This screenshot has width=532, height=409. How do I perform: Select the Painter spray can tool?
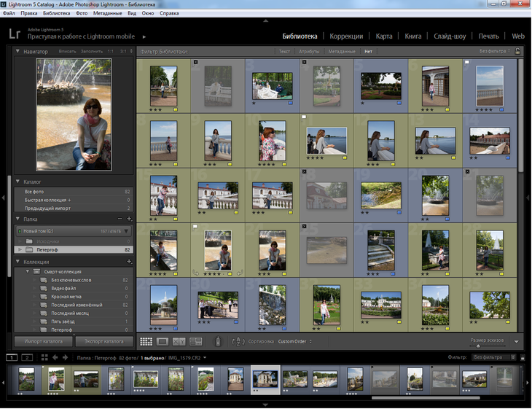(217, 341)
